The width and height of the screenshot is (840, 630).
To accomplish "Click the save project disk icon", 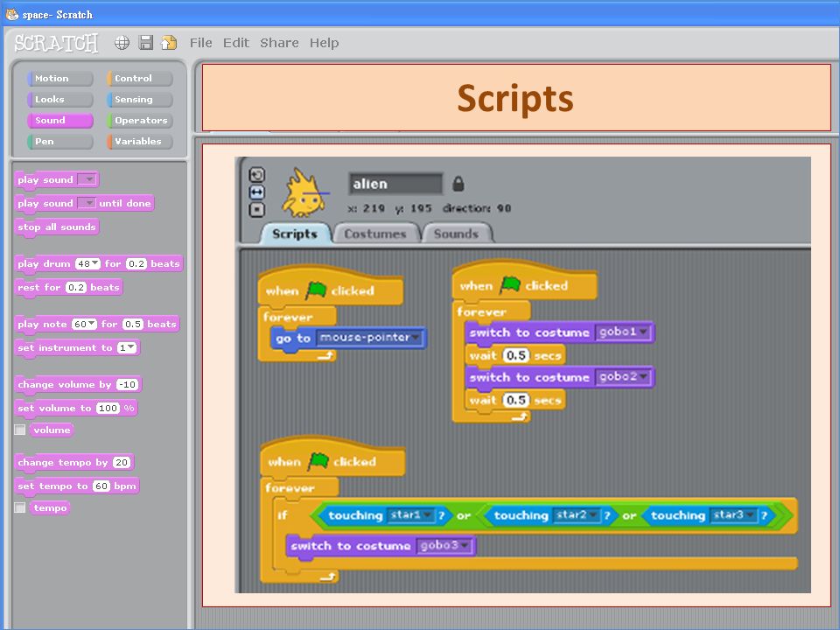I will click(146, 43).
